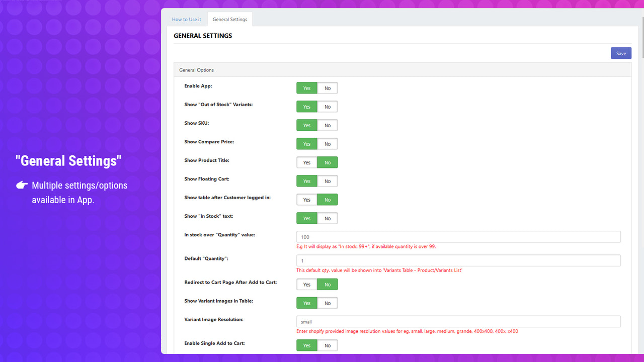Click the "General Settings" page heading
Image resolution: width=644 pixels, height=362 pixels.
tap(203, 35)
